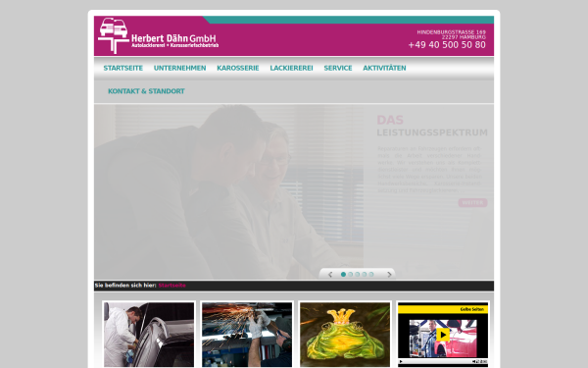
Task: Open Kontakt & Standort page
Action: click(x=146, y=91)
